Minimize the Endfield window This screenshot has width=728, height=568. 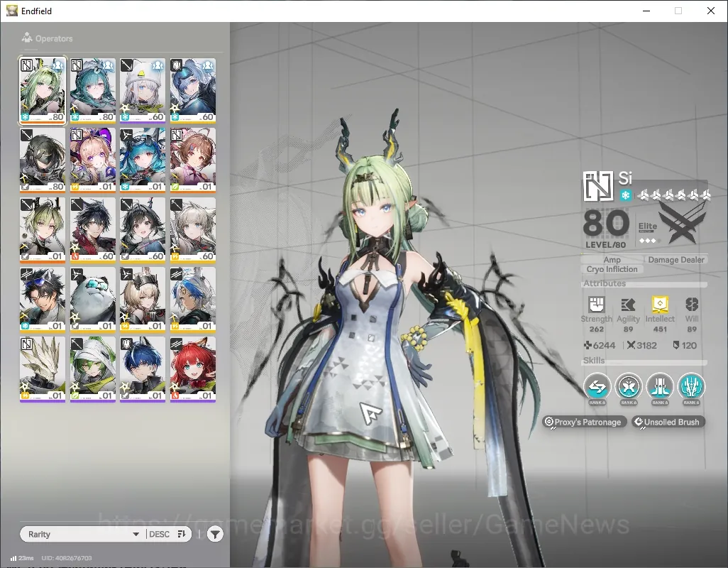coord(646,11)
